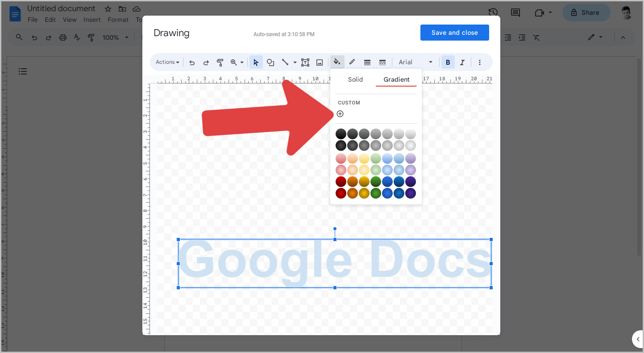This screenshot has height=353, width=644.
Task: Click the Share button
Action: (x=586, y=12)
